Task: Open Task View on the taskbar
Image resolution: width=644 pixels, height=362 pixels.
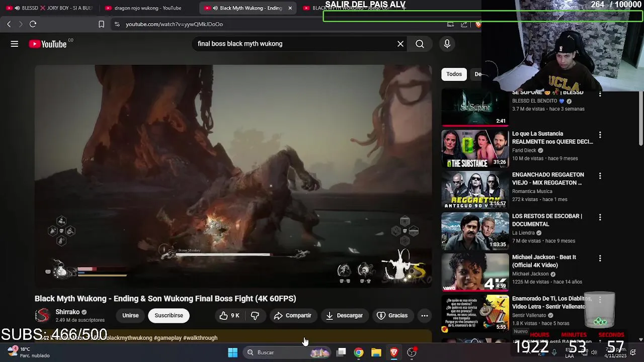Action: 341,352
